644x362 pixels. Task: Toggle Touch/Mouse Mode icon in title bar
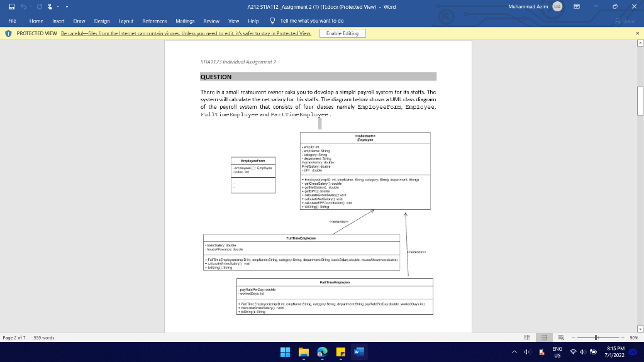[x=50, y=6]
